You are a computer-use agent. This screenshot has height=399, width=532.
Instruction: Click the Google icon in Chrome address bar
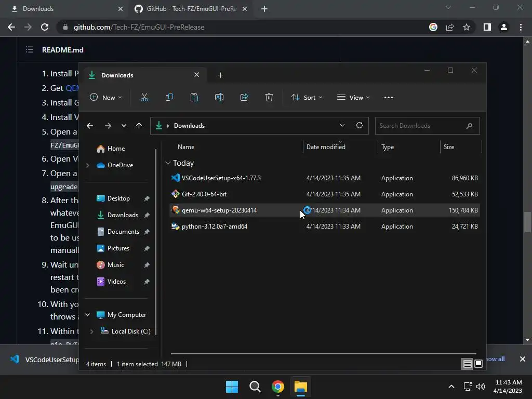pos(433,27)
